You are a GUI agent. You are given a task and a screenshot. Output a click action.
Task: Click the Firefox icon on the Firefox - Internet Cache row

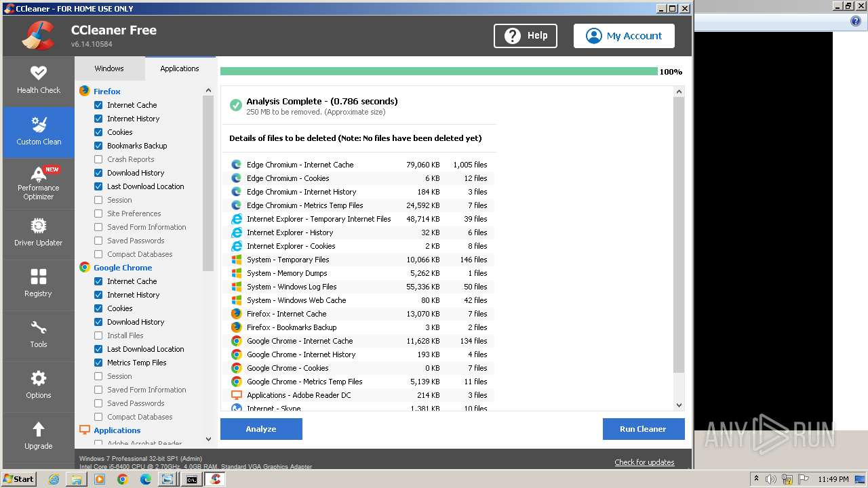(237, 314)
